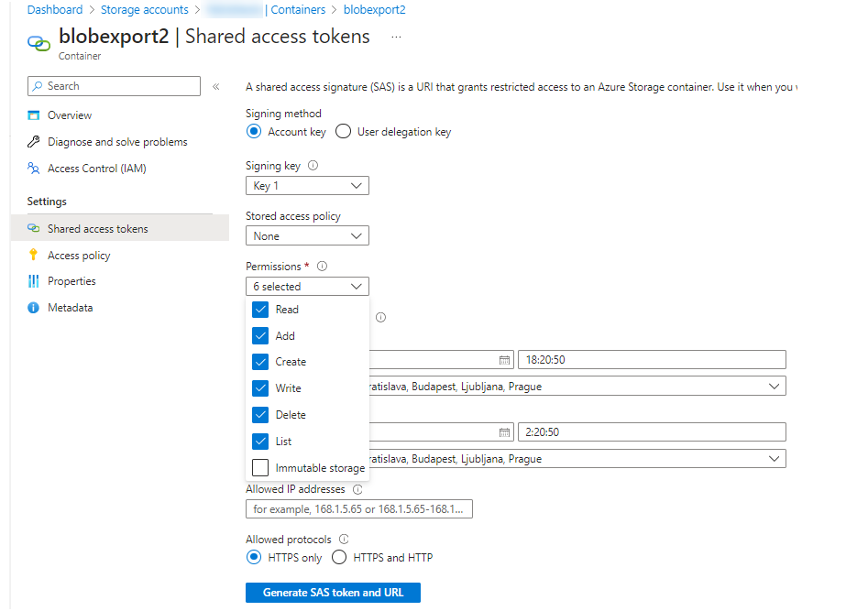The height and width of the screenshot is (611, 868).
Task: Uncheck the Read permission
Action: (260, 310)
